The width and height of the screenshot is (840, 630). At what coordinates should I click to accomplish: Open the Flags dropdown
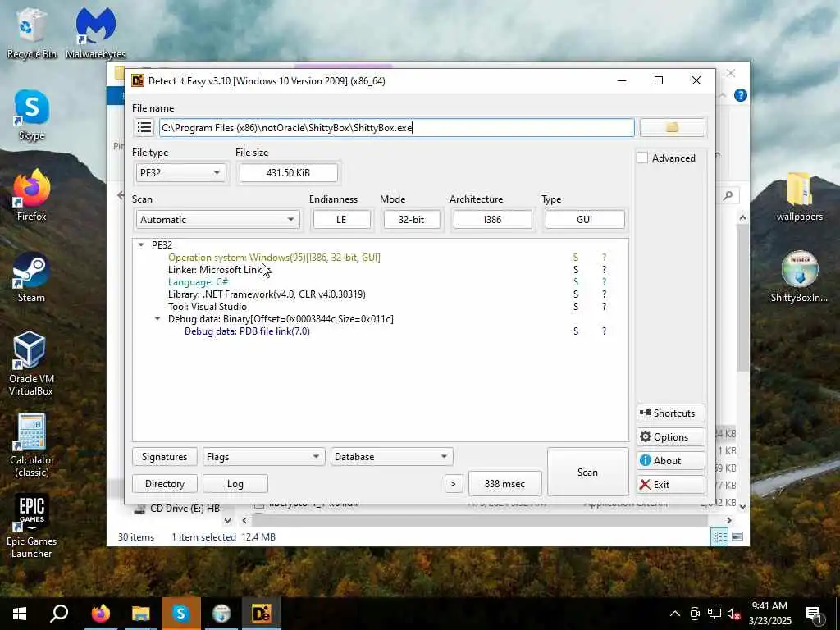pyautogui.click(x=263, y=457)
